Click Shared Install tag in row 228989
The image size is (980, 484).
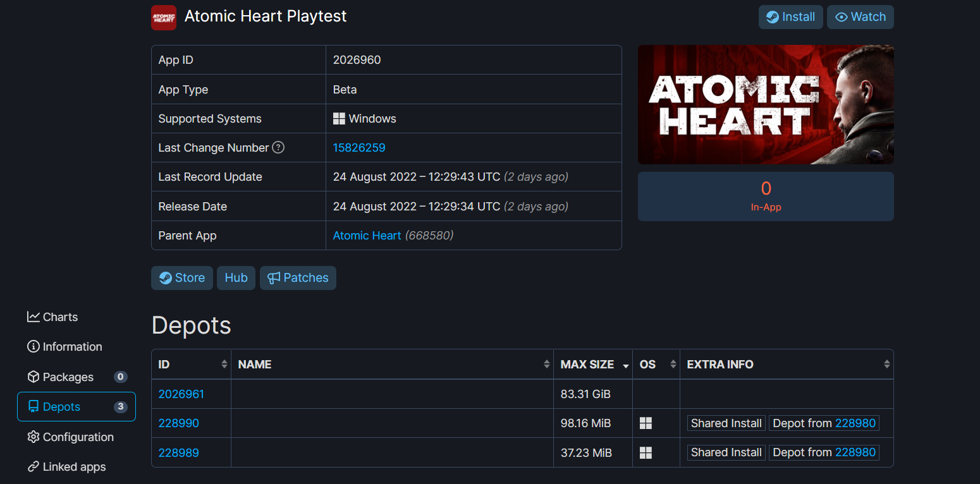726,452
